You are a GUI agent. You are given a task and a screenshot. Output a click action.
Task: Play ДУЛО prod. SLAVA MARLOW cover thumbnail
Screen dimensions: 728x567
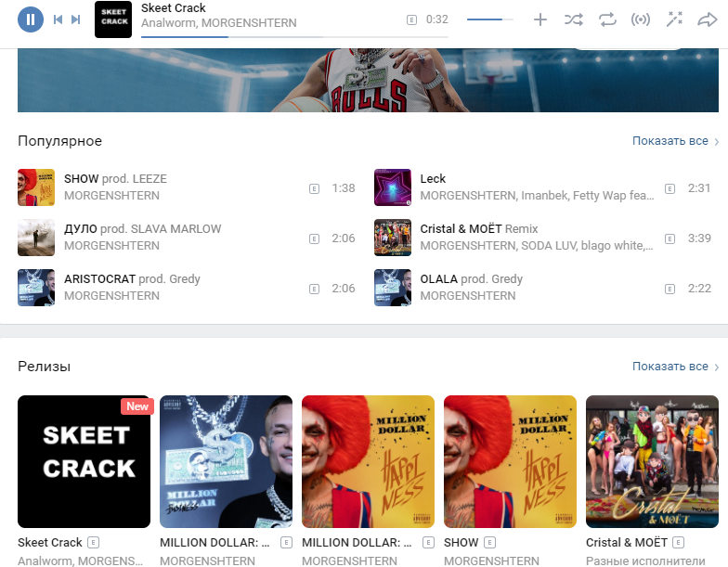36,238
